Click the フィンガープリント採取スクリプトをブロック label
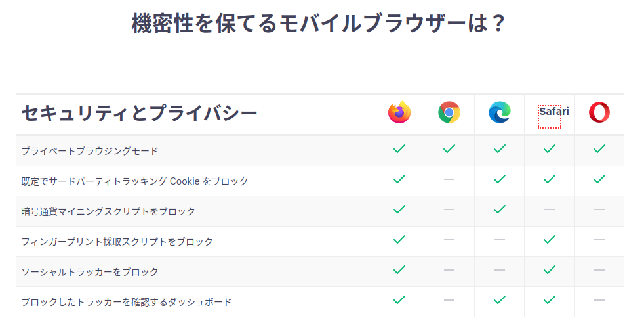Image resolution: width=644 pixels, height=331 pixels. pos(117,242)
